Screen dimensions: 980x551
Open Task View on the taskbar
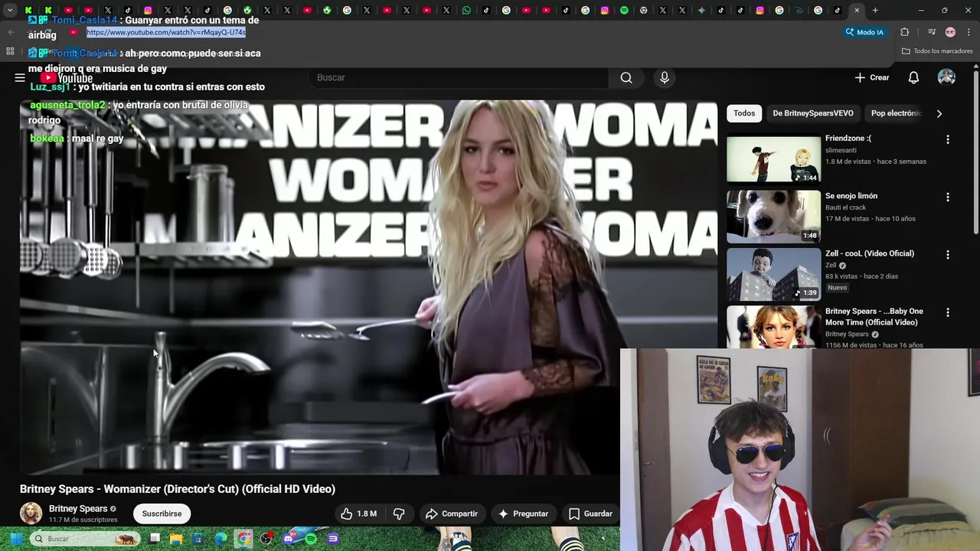(x=155, y=539)
